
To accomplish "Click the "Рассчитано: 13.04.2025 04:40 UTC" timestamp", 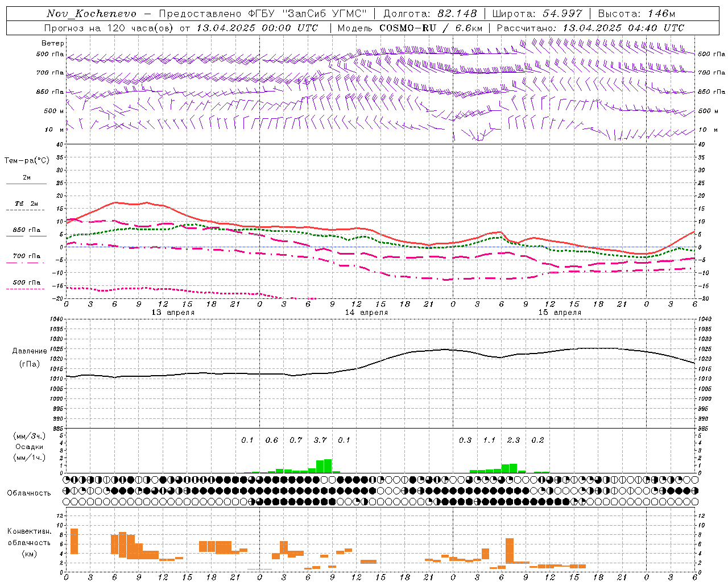I will pyautogui.click(x=590, y=28).
